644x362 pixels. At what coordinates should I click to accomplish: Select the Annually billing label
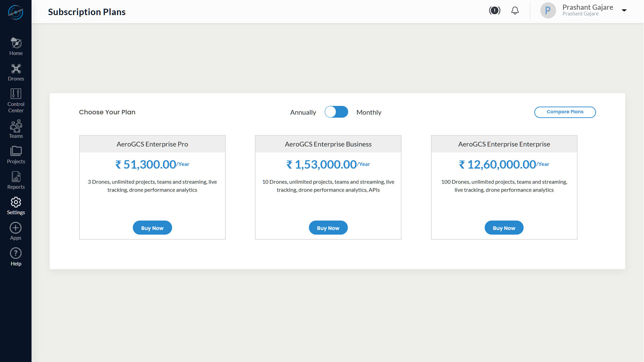click(303, 112)
